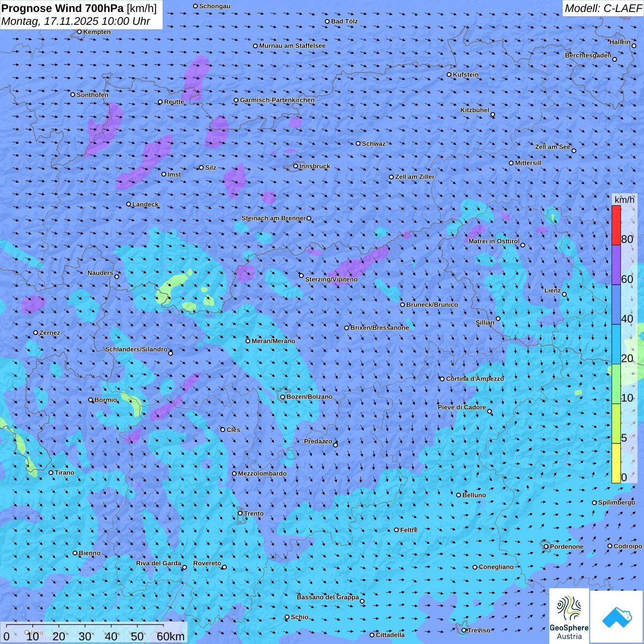Image resolution: width=644 pixels, height=644 pixels.
Task: Click the purple 60-80 km/h legend color
Action: coord(616,265)
